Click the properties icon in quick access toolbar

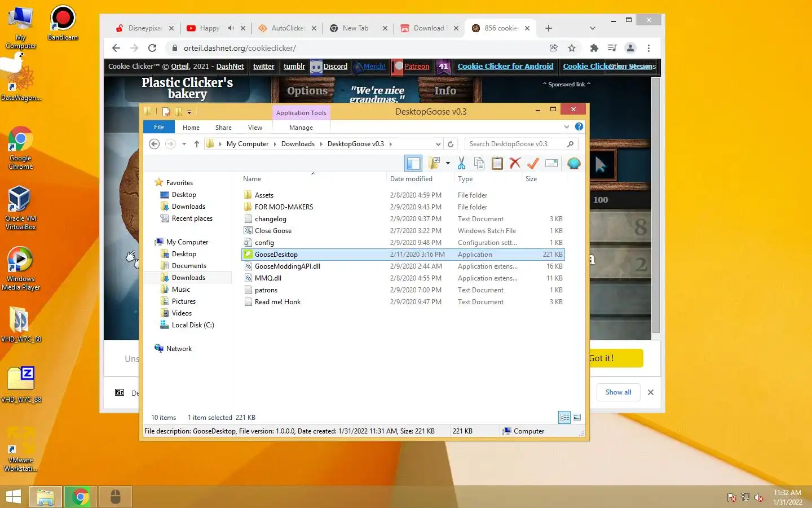click(x=166, y=112)
